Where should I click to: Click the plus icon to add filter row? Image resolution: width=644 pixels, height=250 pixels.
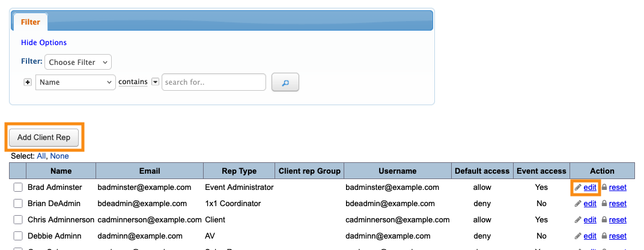pos(27,82)
